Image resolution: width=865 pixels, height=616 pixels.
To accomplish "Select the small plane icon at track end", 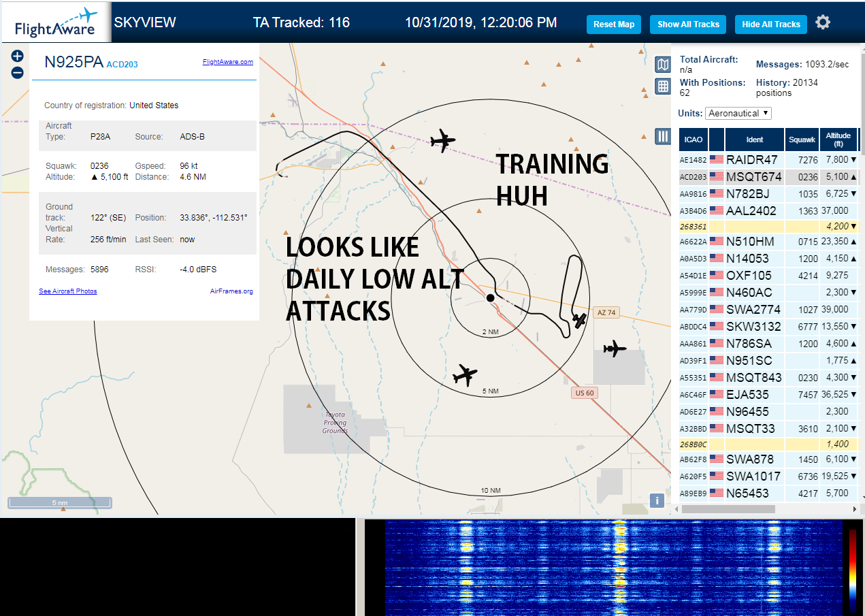I will click(x=579, y=319).
